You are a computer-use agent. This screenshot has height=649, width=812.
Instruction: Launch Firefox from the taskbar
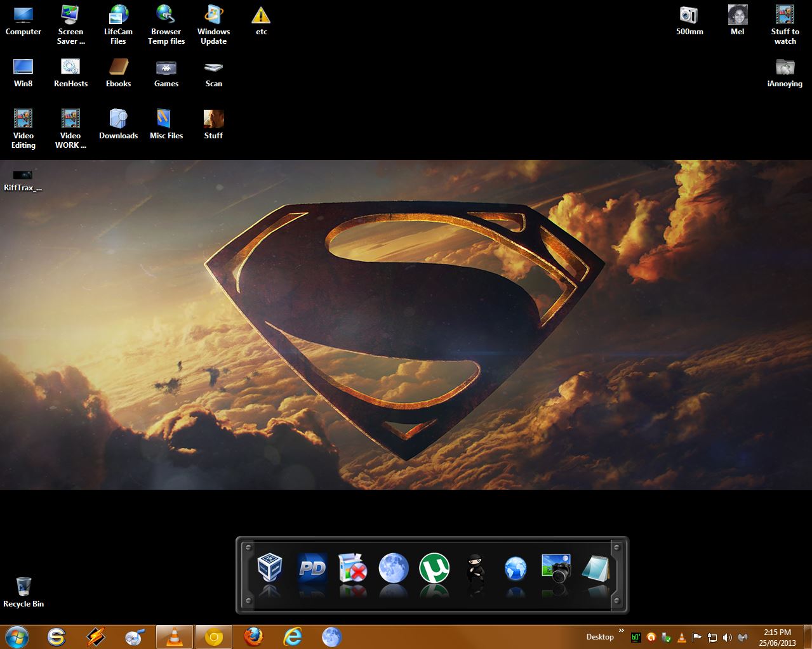(x=253, y=636)
